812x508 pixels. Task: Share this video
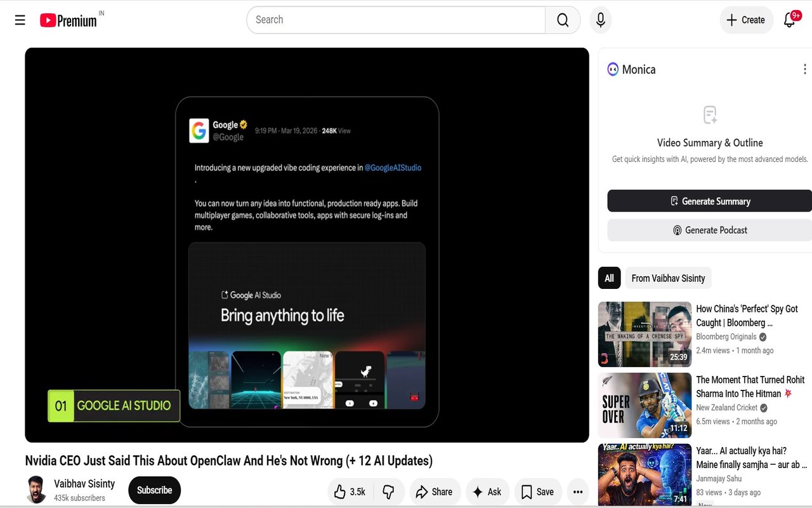435,491
